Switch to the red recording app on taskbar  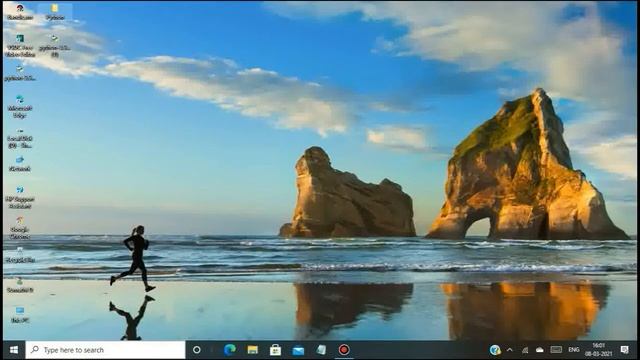click(344, 350)
